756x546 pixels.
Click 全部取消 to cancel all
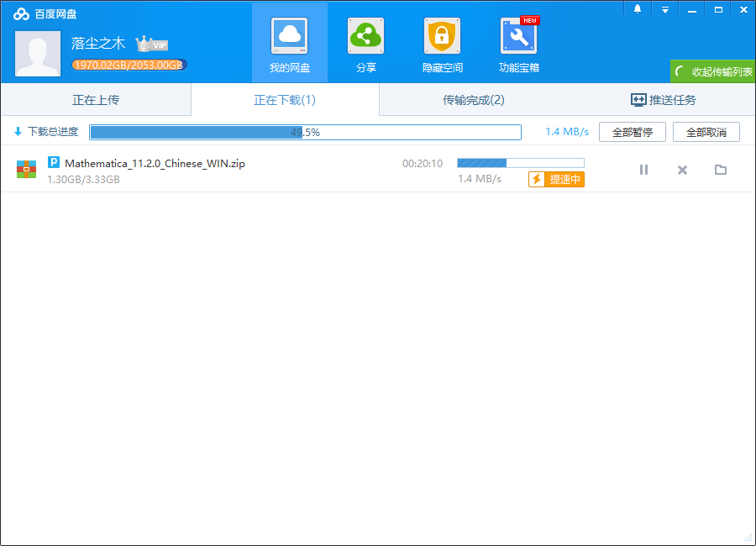tap(706, 132)
